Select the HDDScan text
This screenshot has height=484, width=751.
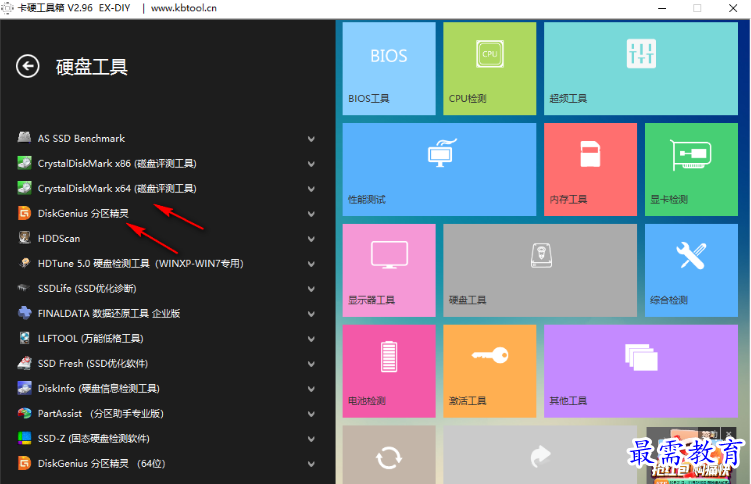(x=59, y=238)
